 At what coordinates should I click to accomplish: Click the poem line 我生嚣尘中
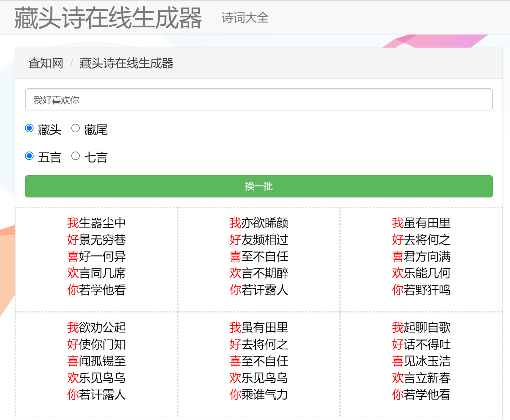96,223
